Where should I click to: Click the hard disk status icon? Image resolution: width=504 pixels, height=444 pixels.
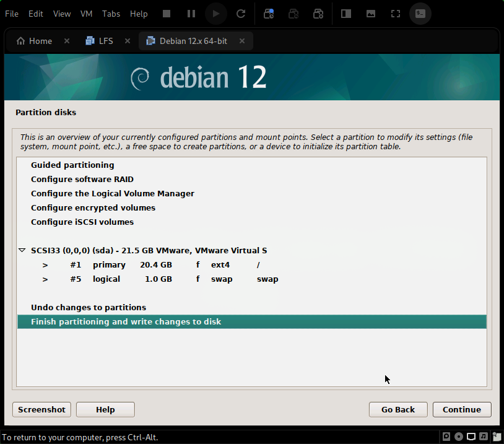click(446, 437)
